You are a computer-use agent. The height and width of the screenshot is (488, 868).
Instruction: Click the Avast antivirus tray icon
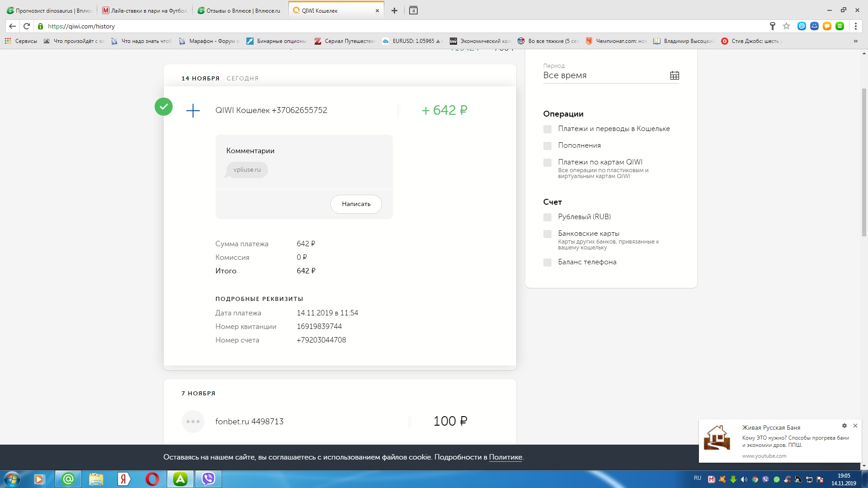(722, 479)
